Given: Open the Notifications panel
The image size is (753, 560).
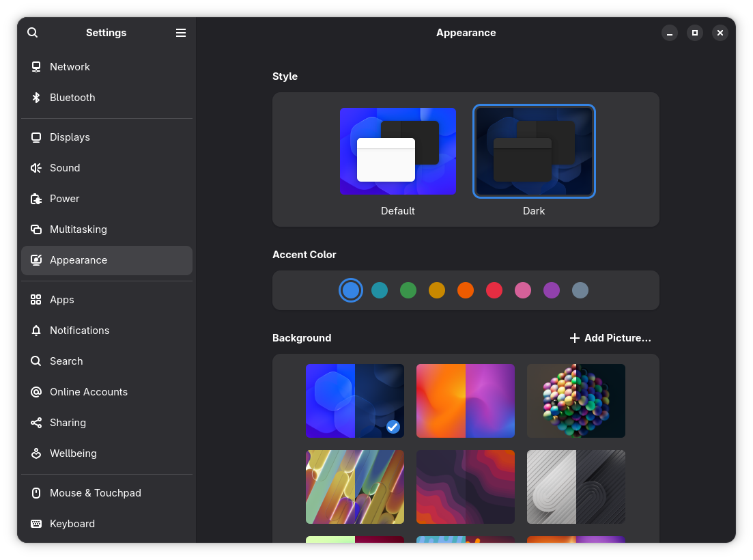Looking at the screenshot, I should click(106, 331).
